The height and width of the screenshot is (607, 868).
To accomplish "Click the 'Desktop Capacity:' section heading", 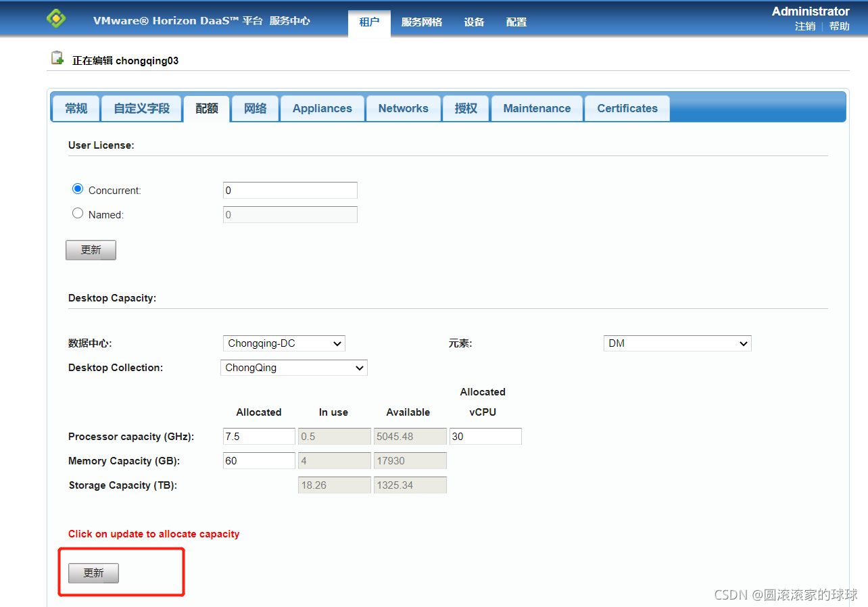I will tap(112, 298).
